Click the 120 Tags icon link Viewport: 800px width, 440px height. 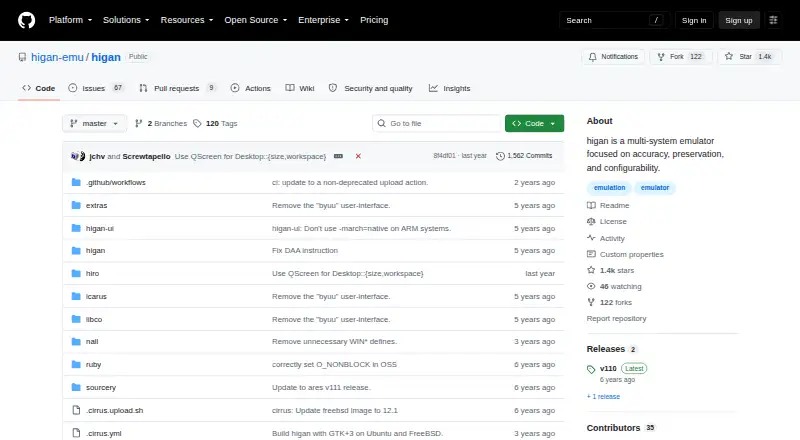coord(197,124)
